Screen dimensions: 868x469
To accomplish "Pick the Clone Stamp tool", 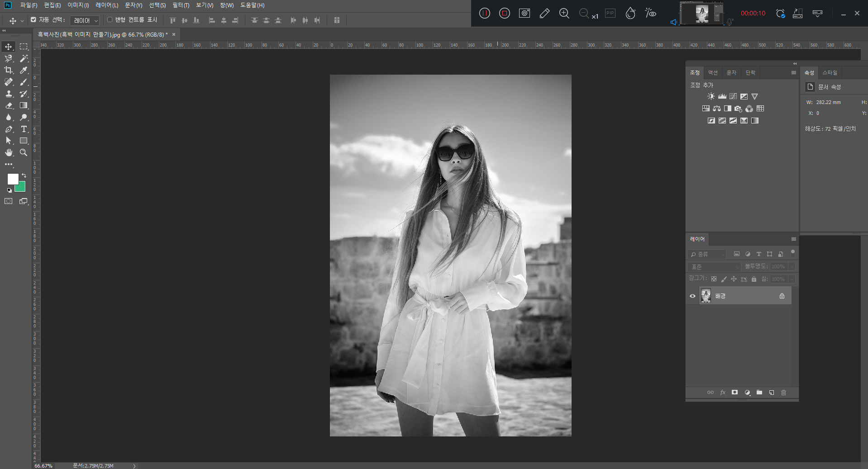I will (9, 94).
